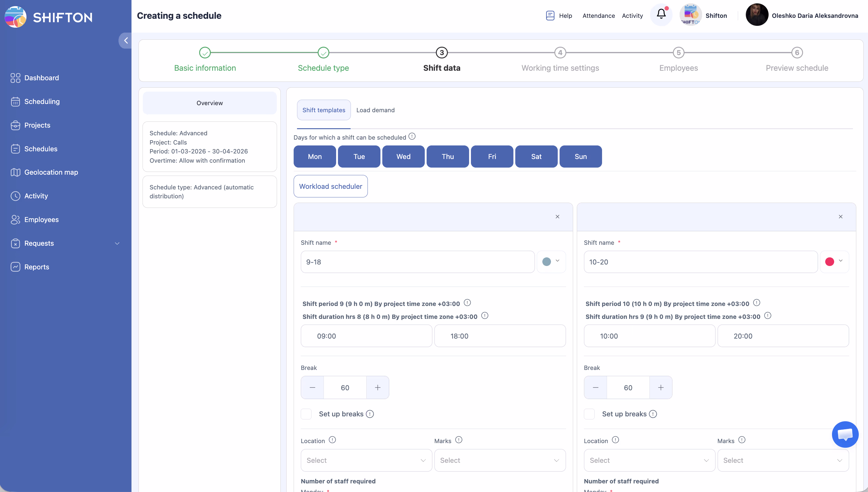The image size is (868, 492).
Task: Click the notifications bell icon
Action: click(661, 14)
